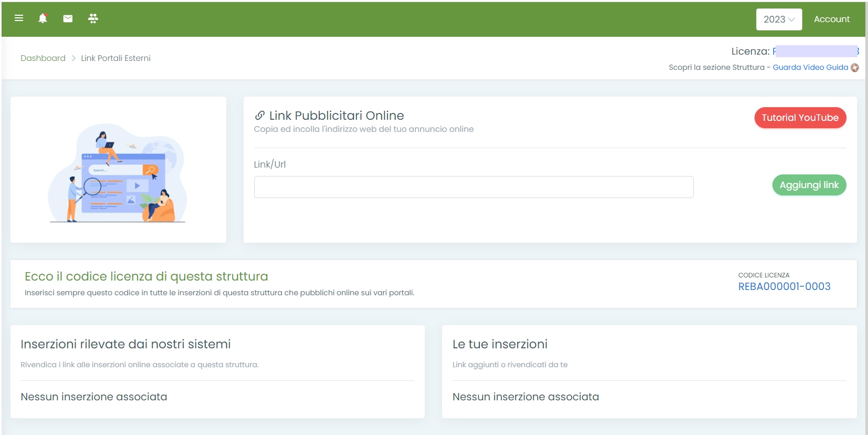868x435 pixels.
Task: Focus the Link/Url input field
Action: click(474, 187)
